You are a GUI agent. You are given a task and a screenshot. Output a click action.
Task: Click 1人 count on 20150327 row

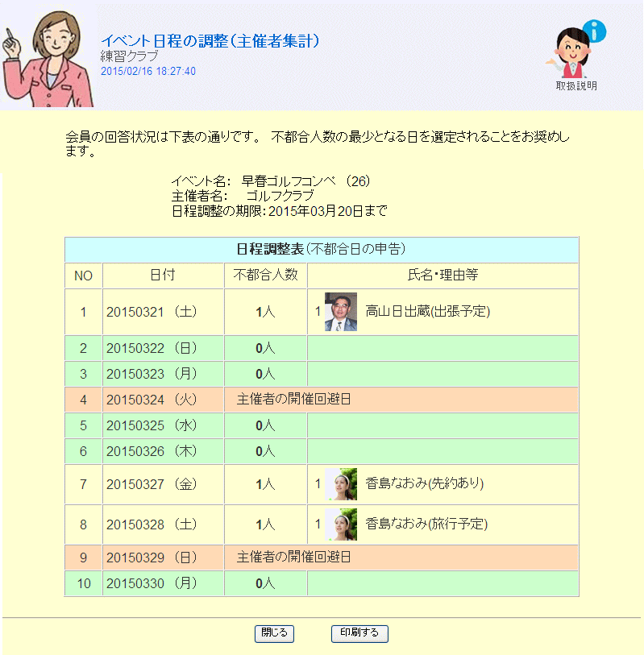point(265,484)
